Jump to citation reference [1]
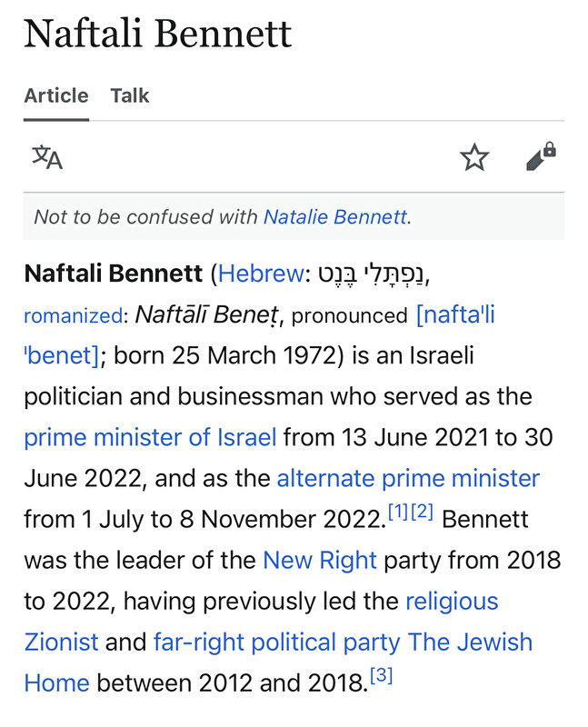 pyautogui.click(x=398, y=511)
